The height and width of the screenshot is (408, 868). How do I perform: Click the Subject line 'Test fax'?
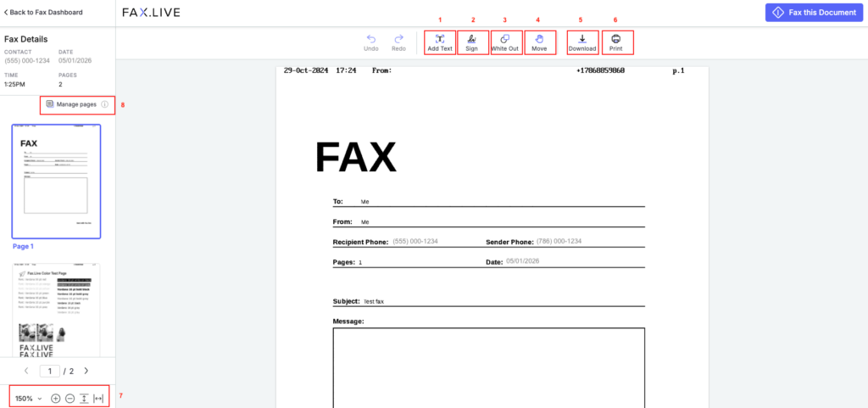373,302
